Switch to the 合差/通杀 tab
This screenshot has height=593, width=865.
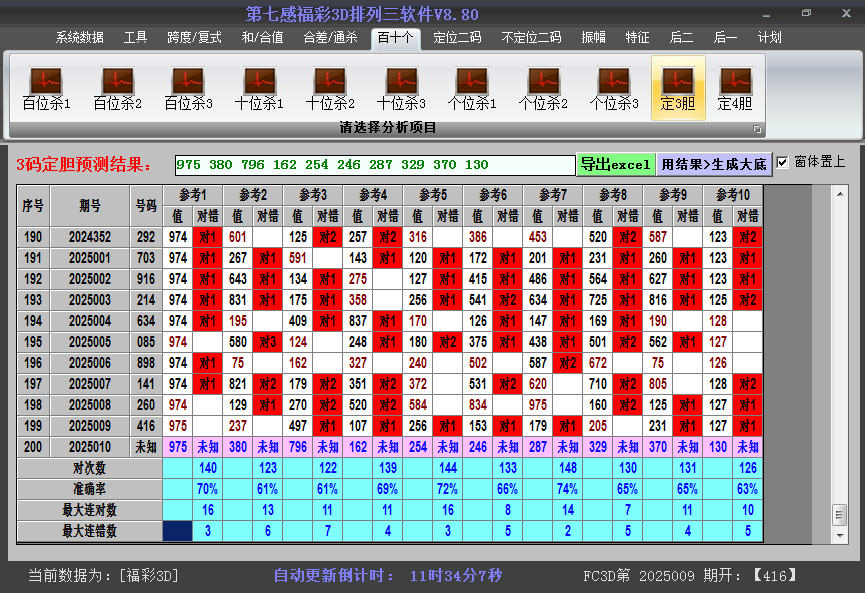330,38
